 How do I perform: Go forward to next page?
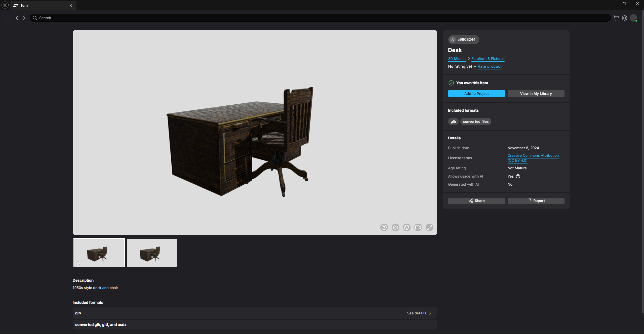tap(24, 18)
